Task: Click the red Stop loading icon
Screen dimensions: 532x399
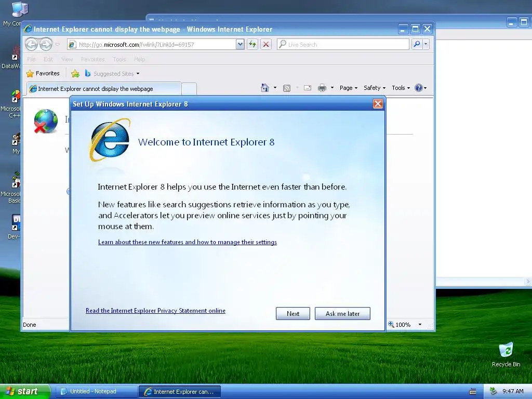Action: [x=266, y=45]
